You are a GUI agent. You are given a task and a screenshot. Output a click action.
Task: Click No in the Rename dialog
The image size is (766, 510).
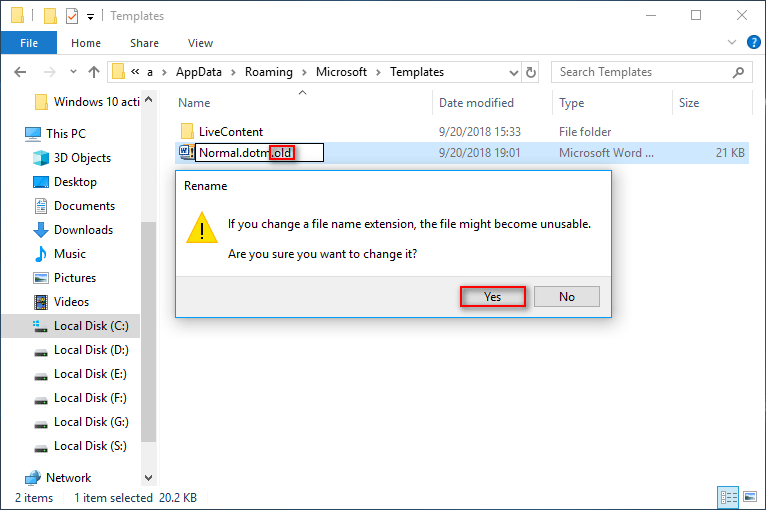(x=566, y=296)
